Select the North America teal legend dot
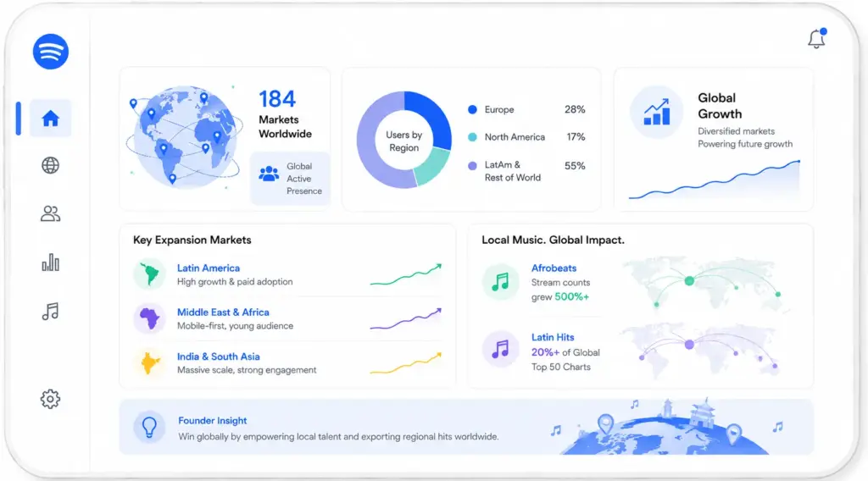This screenshot has width=868, height=481. pos(472,137)
